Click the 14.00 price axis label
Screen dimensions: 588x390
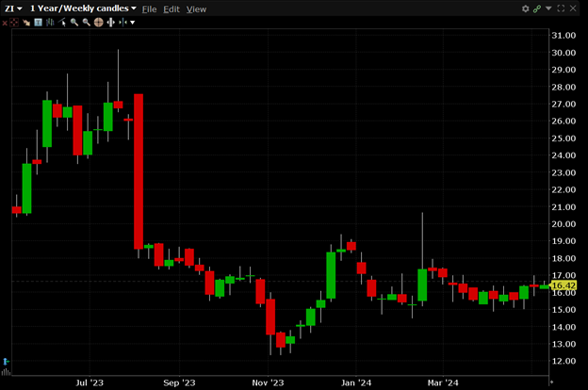pos(563,327)
